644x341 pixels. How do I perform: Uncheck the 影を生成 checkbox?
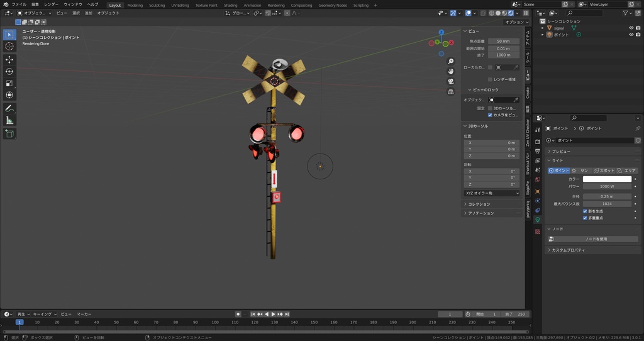[585, 211]
